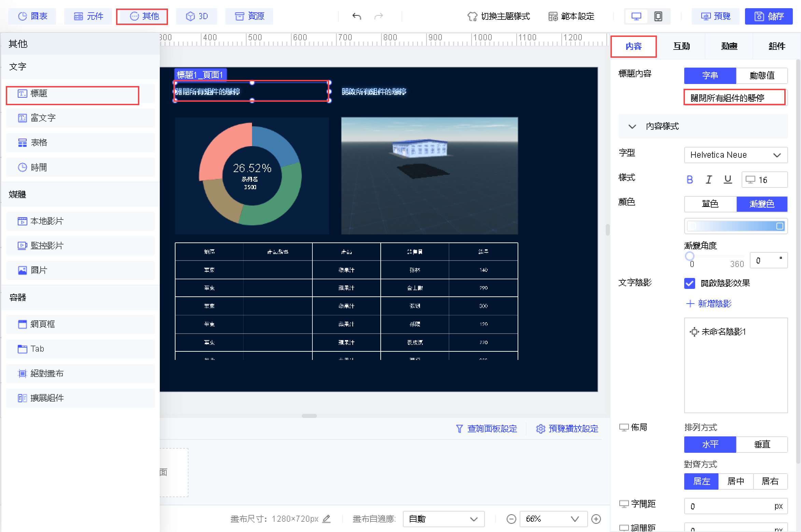Select 單色 color mode

[x=710, y=204]
